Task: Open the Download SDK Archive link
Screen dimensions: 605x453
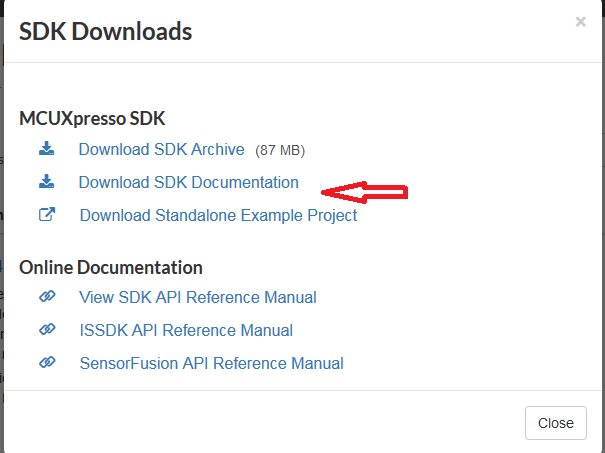Action: 161,150
